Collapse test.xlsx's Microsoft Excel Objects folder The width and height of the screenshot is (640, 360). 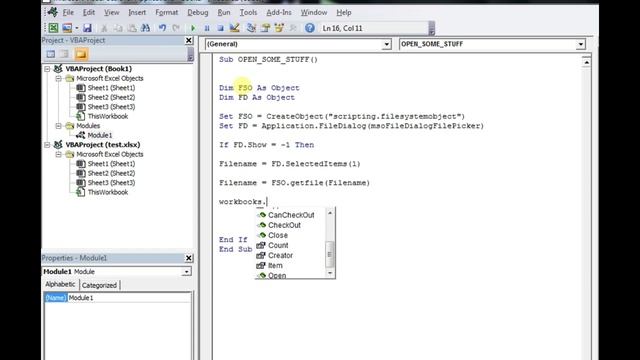(x=58, y=154)
